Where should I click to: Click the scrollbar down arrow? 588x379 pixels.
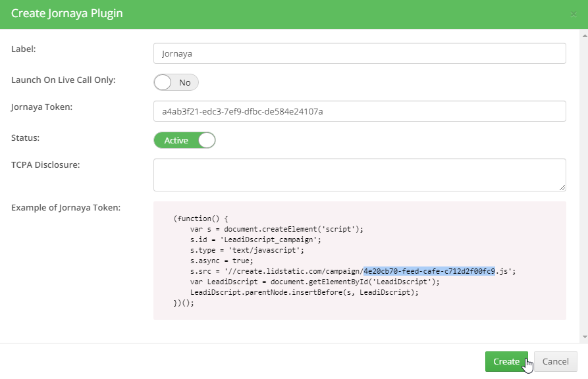585,337
